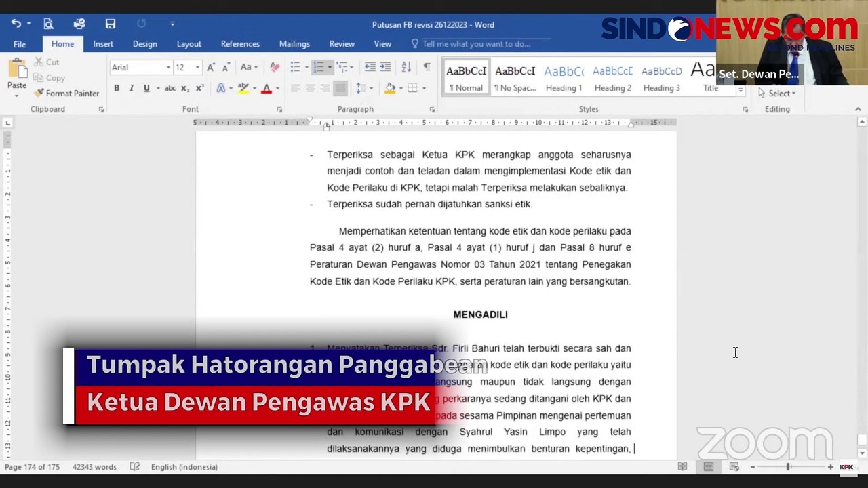
Task: Align text right
Action: tap(325, 88)
